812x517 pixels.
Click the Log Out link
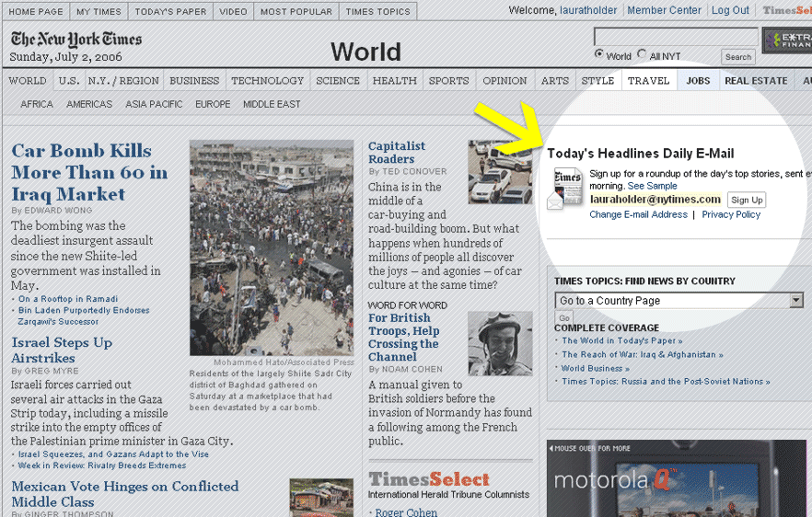[730, 10]
